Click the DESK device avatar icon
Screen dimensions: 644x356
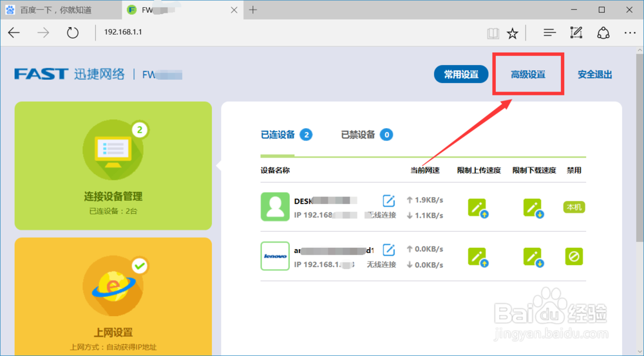275,207
